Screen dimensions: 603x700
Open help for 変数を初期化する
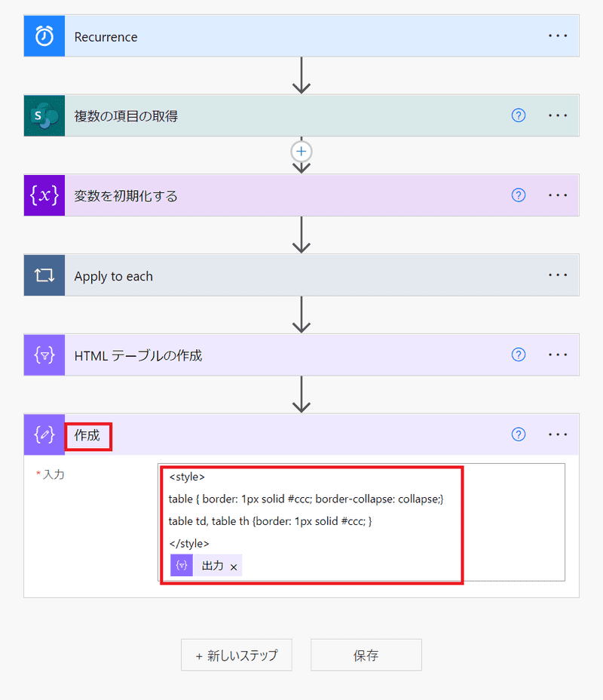(519, 195)
